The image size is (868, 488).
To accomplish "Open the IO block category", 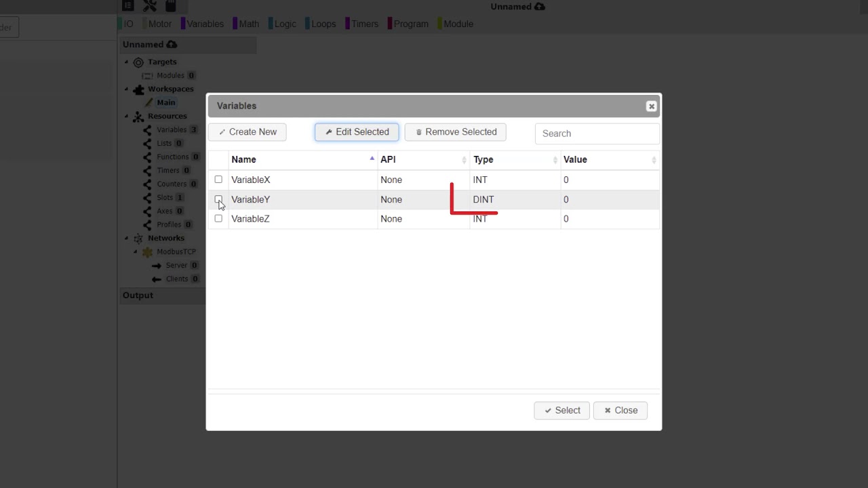I will (x=126, y=24).
